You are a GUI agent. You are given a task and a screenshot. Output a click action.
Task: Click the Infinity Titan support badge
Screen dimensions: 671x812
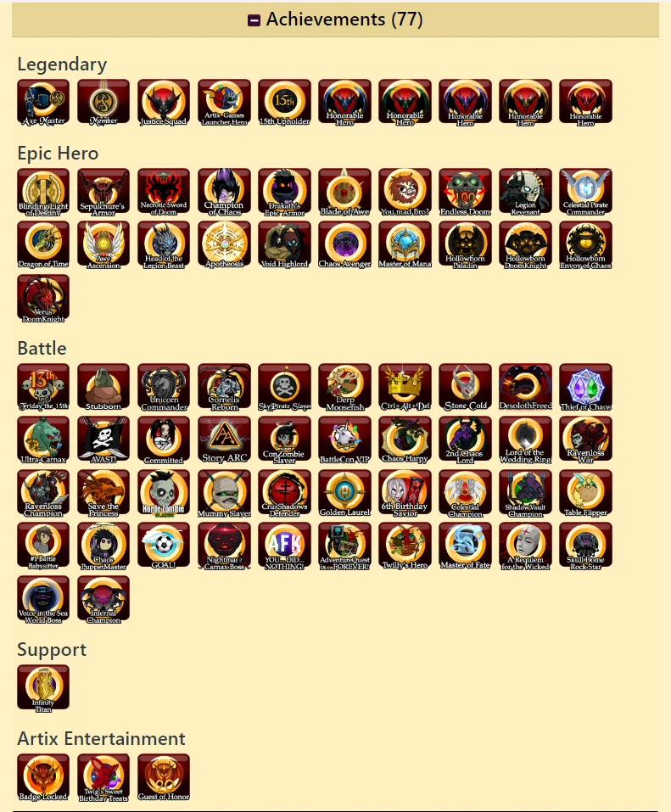(x=43, y=689)
